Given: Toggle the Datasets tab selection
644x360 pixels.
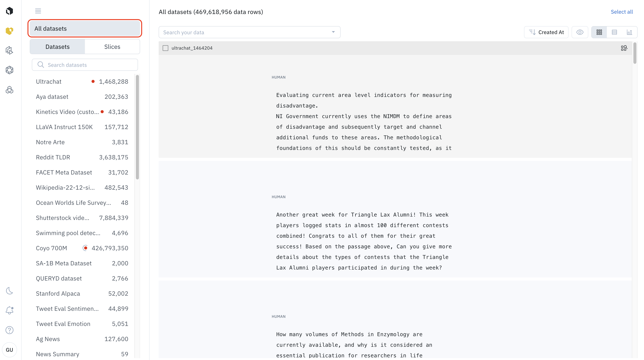Looking at the screenshot, I should [x=57, y=46].
